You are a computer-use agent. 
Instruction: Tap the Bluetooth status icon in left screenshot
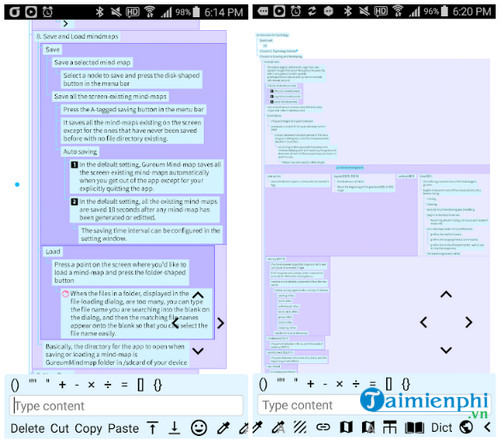[99, 12]
